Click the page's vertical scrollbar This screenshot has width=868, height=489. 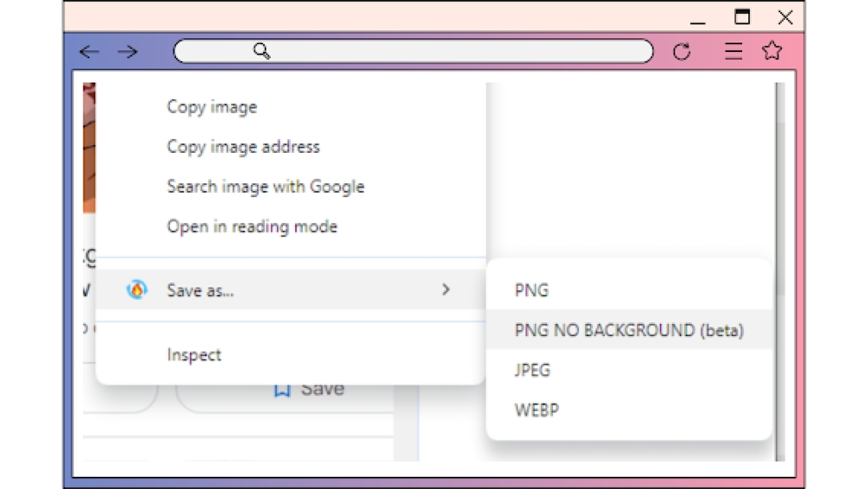pos(780,271)
